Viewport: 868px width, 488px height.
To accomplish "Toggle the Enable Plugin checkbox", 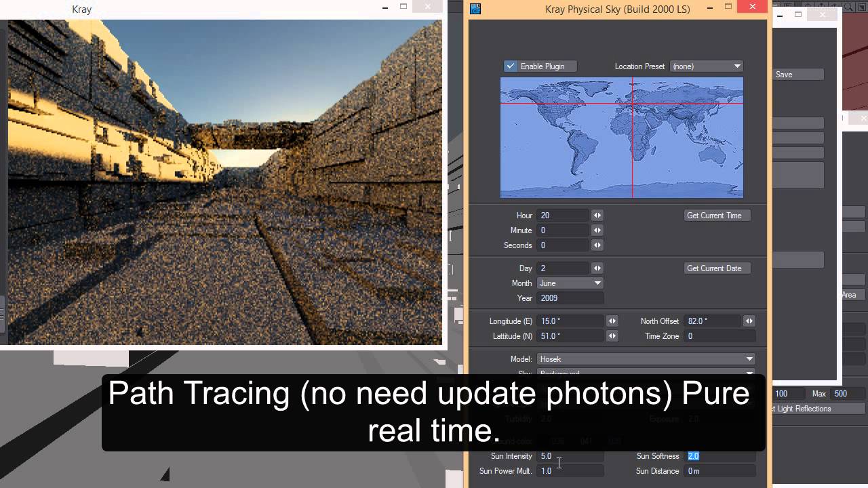I will [511, 66].
